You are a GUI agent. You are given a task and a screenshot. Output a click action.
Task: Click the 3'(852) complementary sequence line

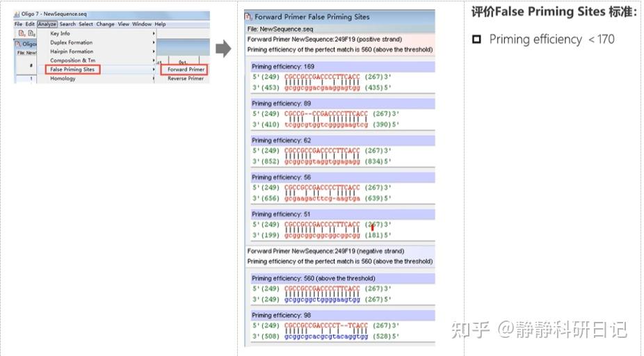(x=321, y=161)
